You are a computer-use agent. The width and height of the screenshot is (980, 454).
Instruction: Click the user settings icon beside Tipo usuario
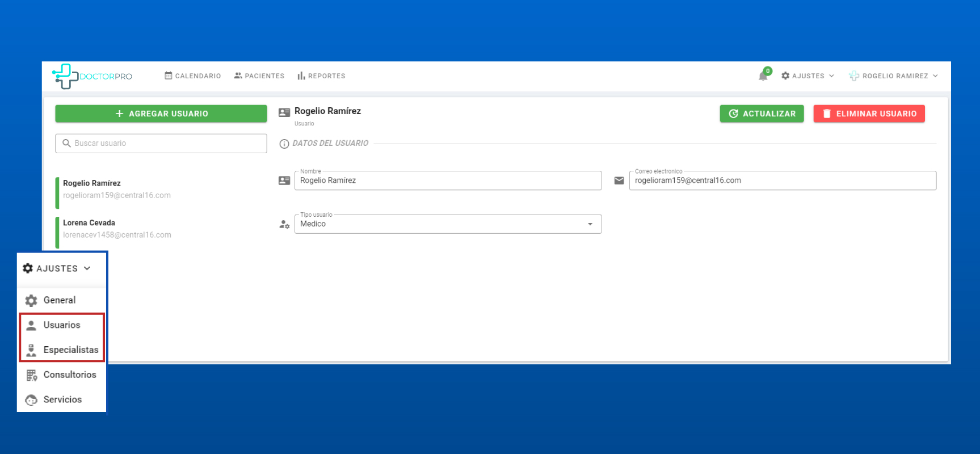(x=284, y=224)
